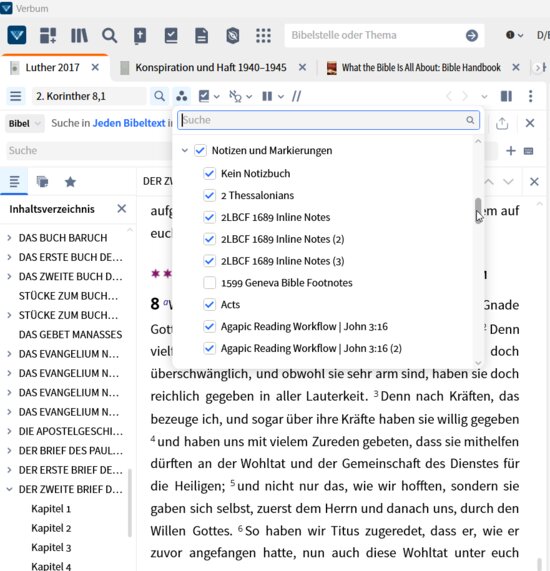
Task: Open the factbook icon
Action: click(x=140, y=35)
